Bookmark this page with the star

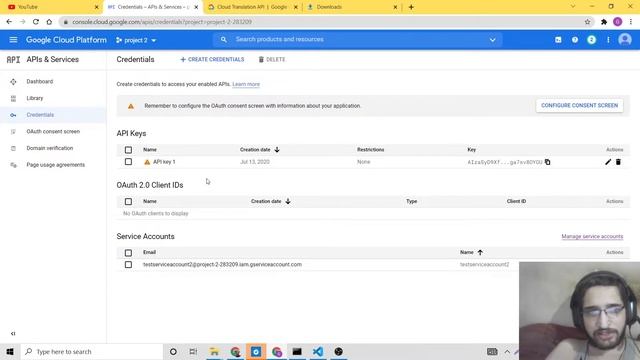(587, 22)
